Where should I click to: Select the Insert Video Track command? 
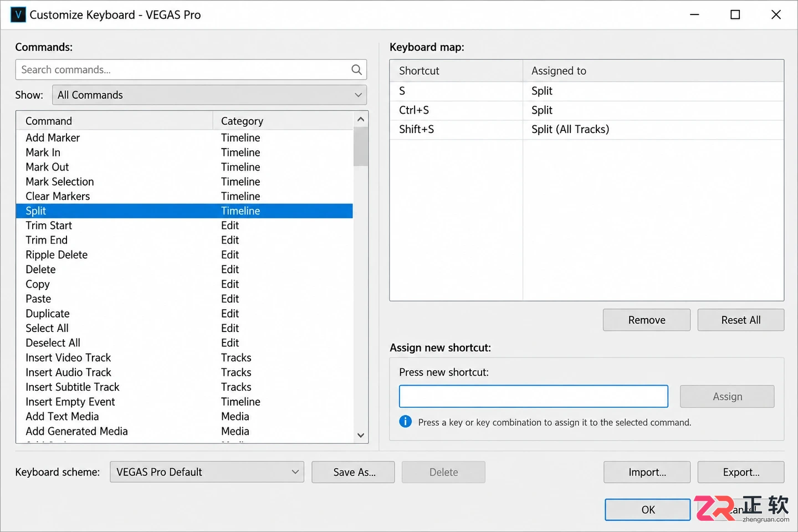tap(185, 357)
